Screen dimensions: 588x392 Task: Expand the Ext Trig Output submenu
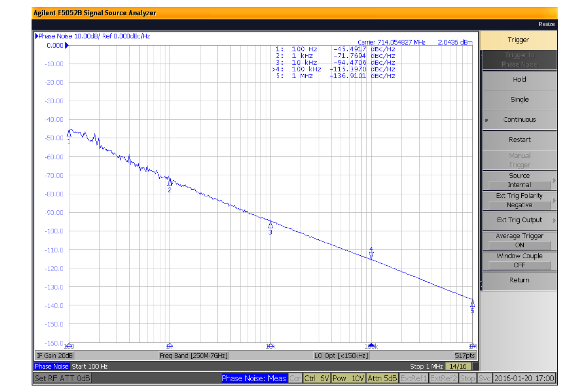[519, 220]
